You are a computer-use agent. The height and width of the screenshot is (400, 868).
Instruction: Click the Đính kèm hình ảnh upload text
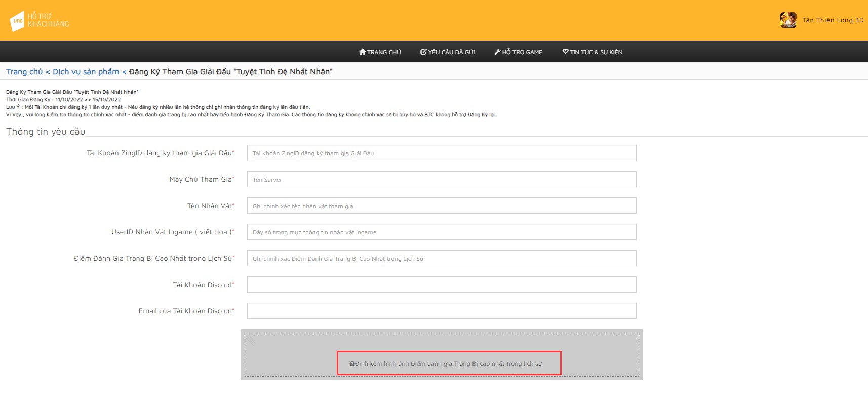(x=448, y=364)
